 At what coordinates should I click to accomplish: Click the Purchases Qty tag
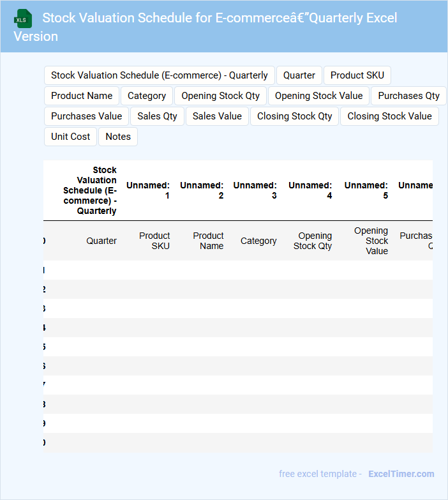pyautogui.click(x=408, y=96)
